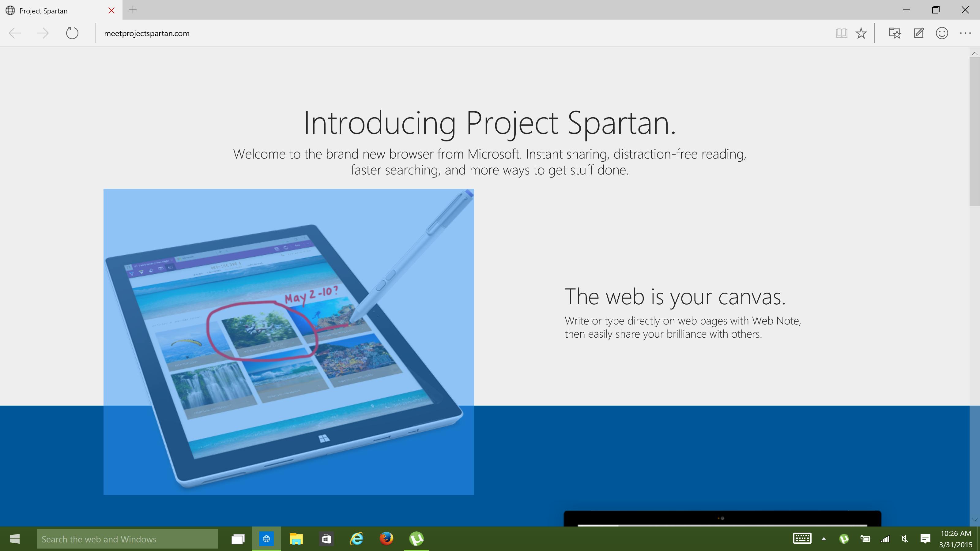Image resolution: width=980 pixels, height=551 pixels.
Task: Start a Web Note with pen icon
Action: [918, 33]
